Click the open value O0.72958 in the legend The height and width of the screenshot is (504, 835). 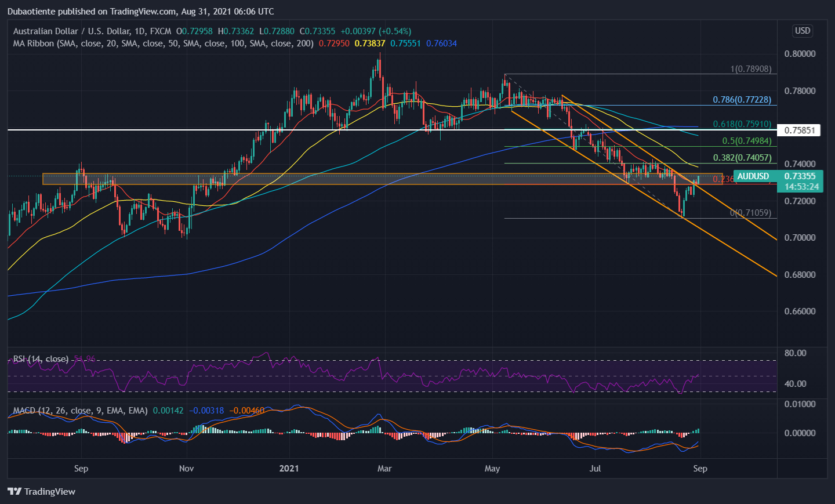click(x=194, y=31)
